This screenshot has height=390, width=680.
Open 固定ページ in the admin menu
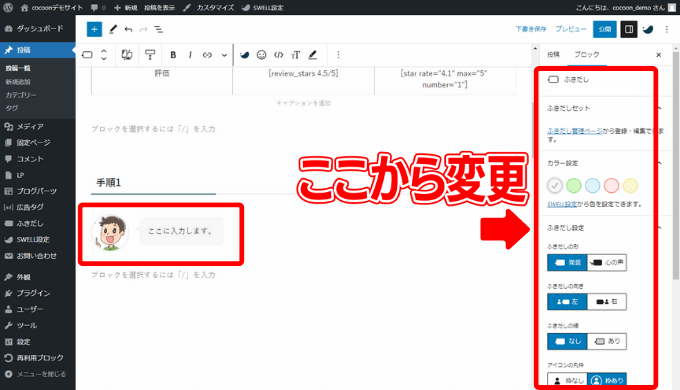pos(38,143)
